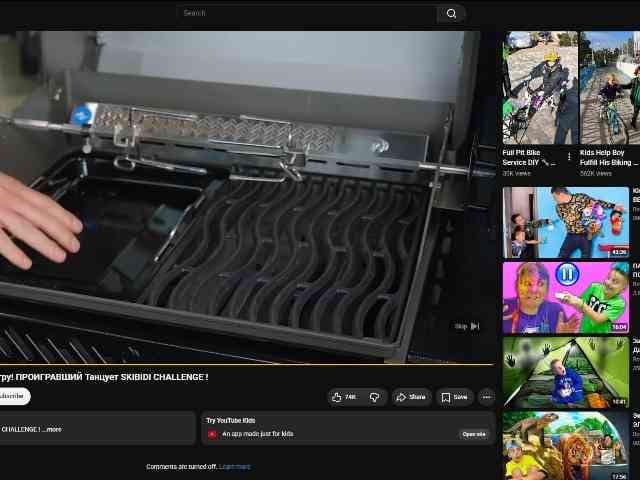Open the green tent video thumbnail
Image resolution: width=640 pixels, height=480 pixels.
pyautogui.click(x=566, y=373)
